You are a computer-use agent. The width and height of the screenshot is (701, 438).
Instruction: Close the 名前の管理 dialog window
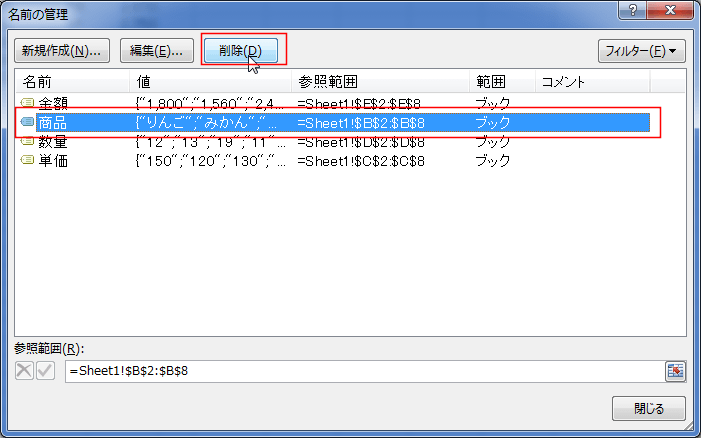click(x=670, y=10)
